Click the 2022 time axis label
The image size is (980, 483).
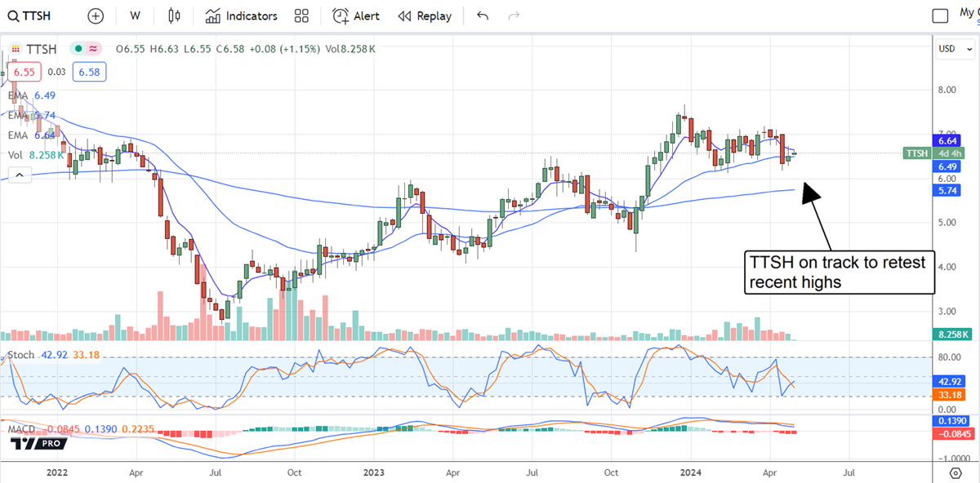57,472
